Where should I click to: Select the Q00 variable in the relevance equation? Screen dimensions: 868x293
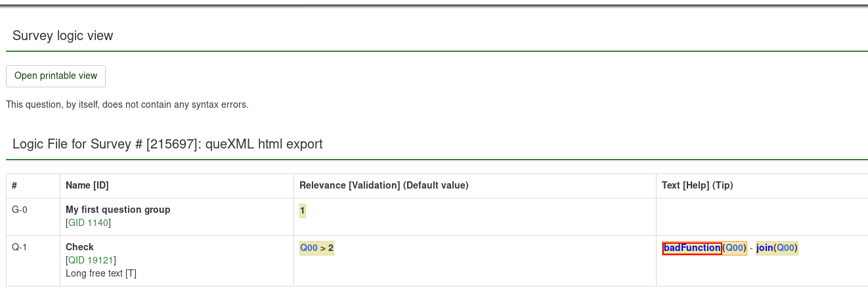(309, 248)
